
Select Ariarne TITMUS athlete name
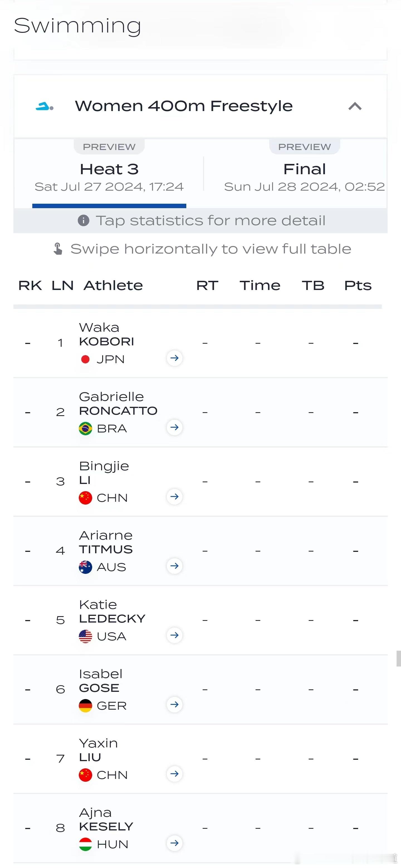(106, 542)
